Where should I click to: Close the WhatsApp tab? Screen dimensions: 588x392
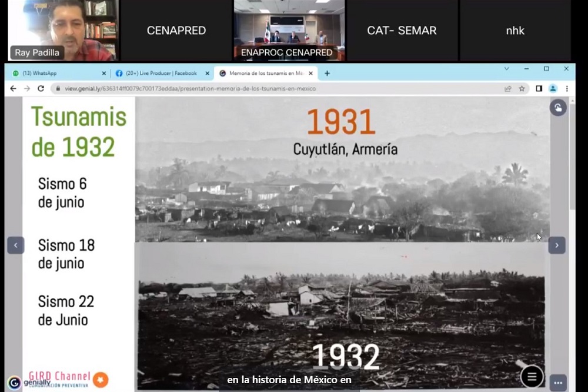[x=104, y=74]
